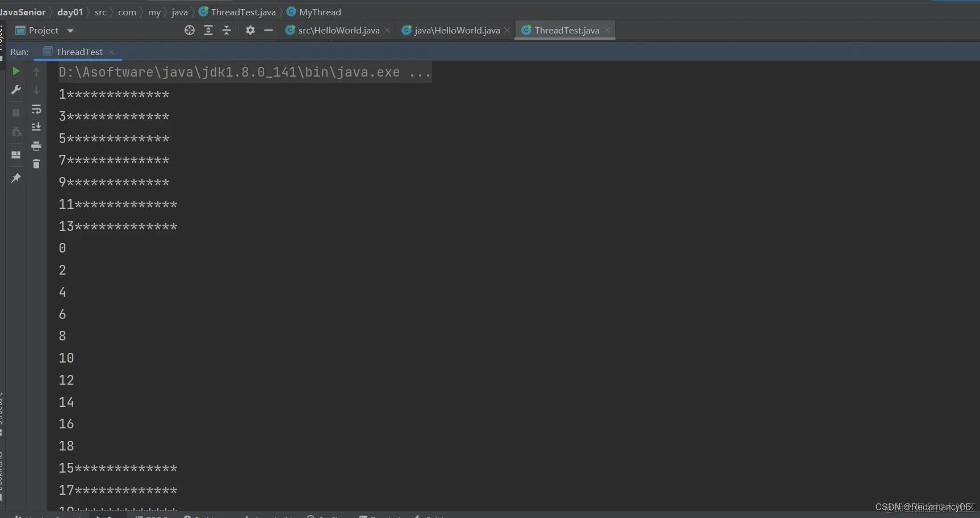
Task: Open Project panel settings gear
Action: (x=250, y=30)
